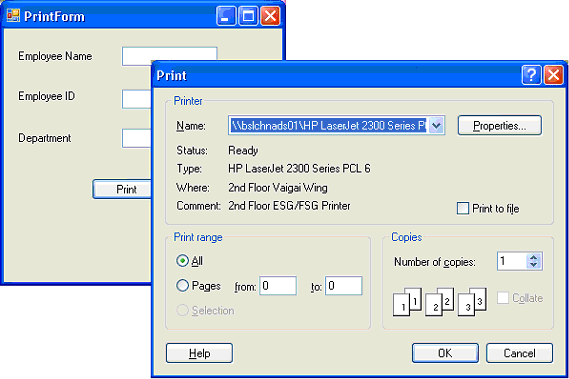Click the Department text box in PrintForm
The width and height of the screenshot is (569, 379).
click(137, 138)
